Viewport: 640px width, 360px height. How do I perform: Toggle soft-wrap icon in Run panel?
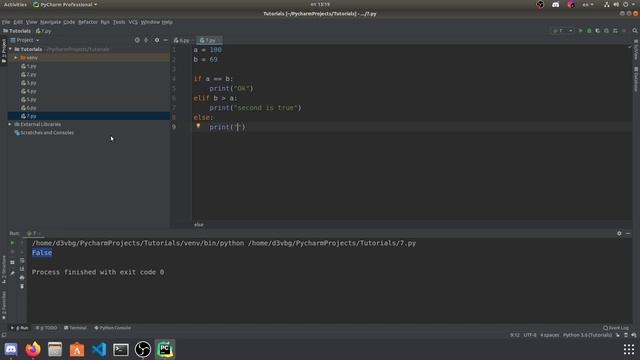coord(22,260)
